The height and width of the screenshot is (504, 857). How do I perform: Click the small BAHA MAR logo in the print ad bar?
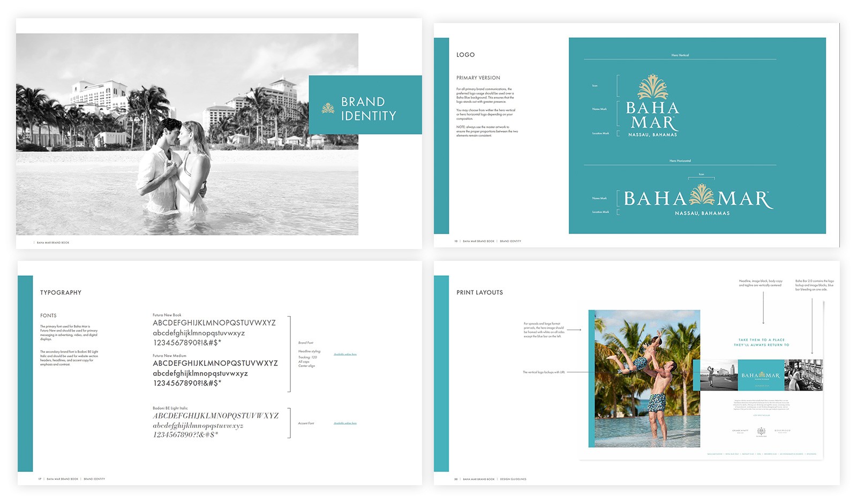pos(761,375)
